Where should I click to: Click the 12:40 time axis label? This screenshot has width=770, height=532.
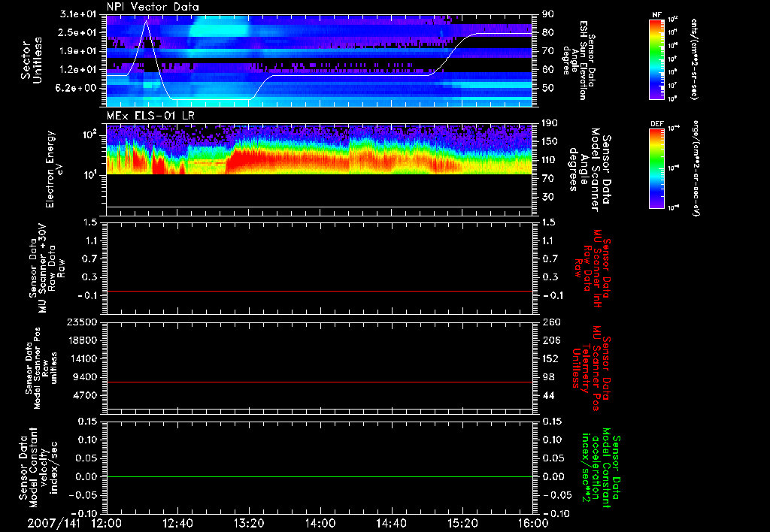[177, 523]
